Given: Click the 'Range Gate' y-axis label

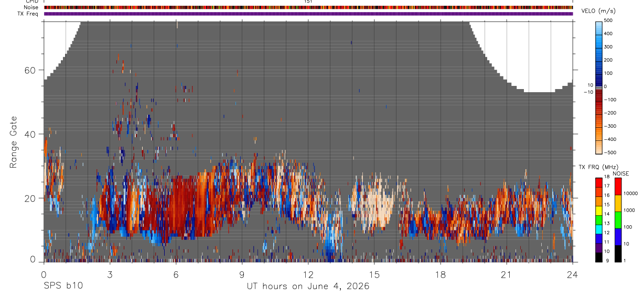Looking at the screenshot, I should click(14, 141).
